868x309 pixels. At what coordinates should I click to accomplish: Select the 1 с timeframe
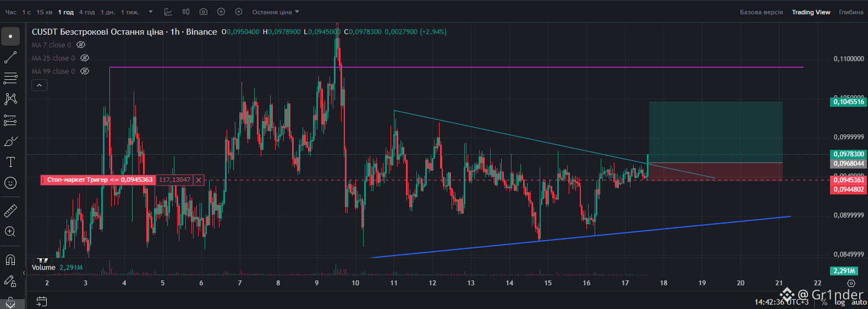[26, 12]
